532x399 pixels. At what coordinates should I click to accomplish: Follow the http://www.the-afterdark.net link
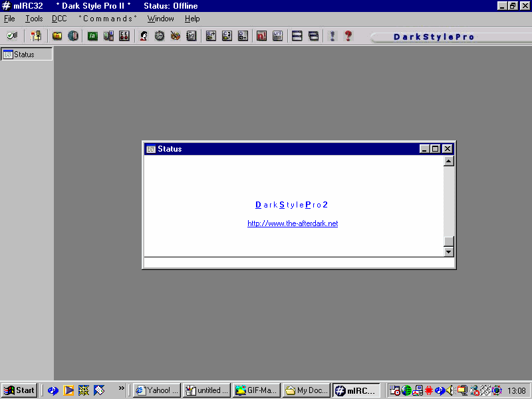point(293,223)
